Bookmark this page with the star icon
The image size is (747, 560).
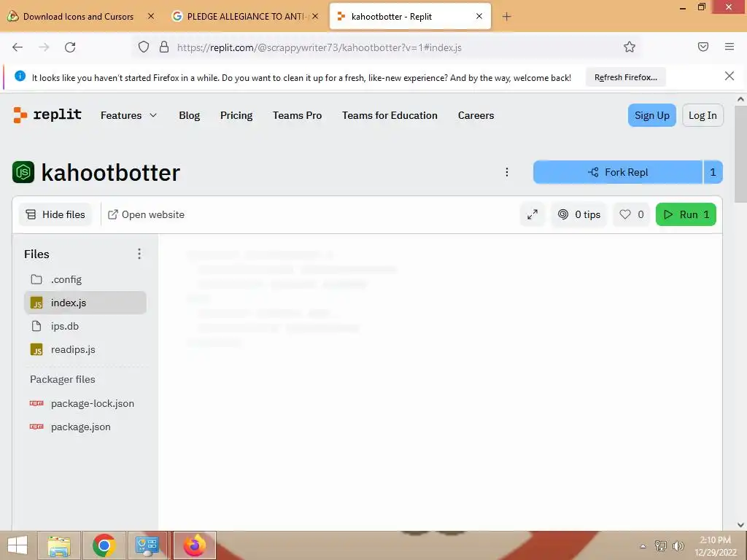[630, 47]
